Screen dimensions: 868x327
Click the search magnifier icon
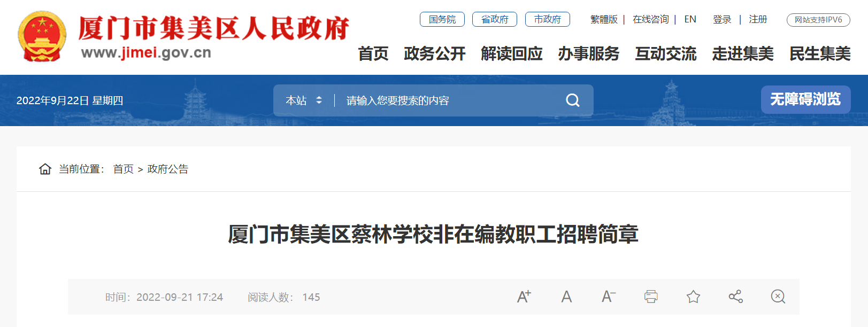(x=572, y=100)
